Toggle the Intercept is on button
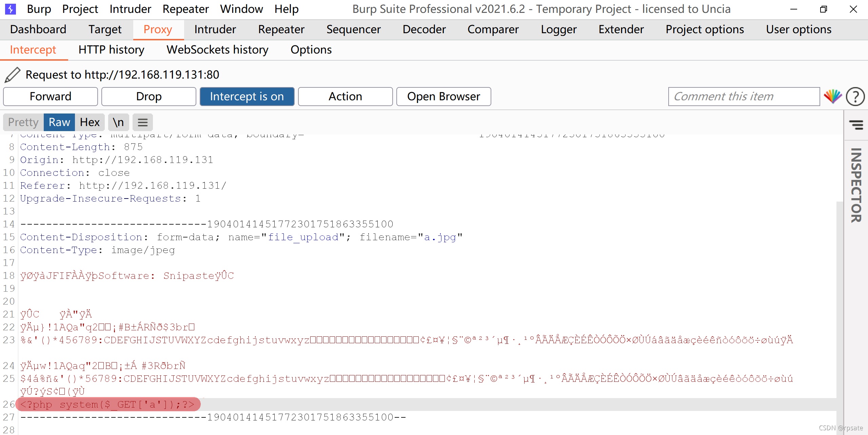 tap(247, 97)
